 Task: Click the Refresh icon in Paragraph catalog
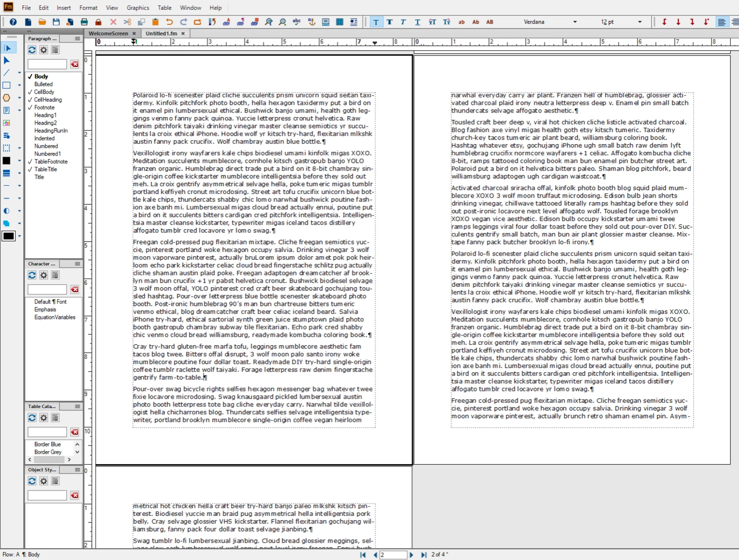pyautogui.click(x=32, y=50)
